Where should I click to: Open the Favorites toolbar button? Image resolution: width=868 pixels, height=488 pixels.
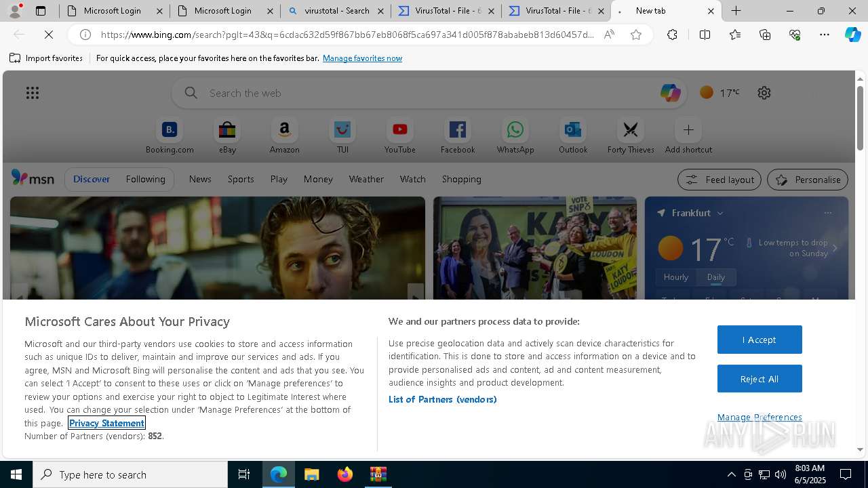click(735, 35)
